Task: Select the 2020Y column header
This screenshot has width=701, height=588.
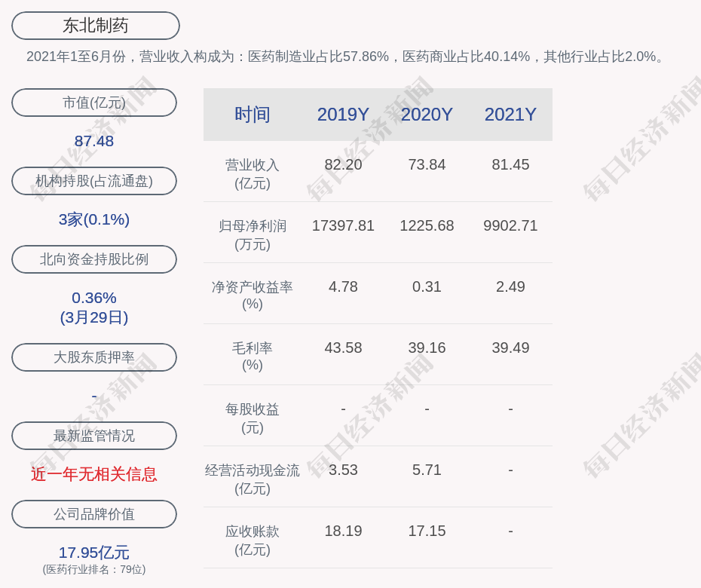Action: (x=427, y=115)
